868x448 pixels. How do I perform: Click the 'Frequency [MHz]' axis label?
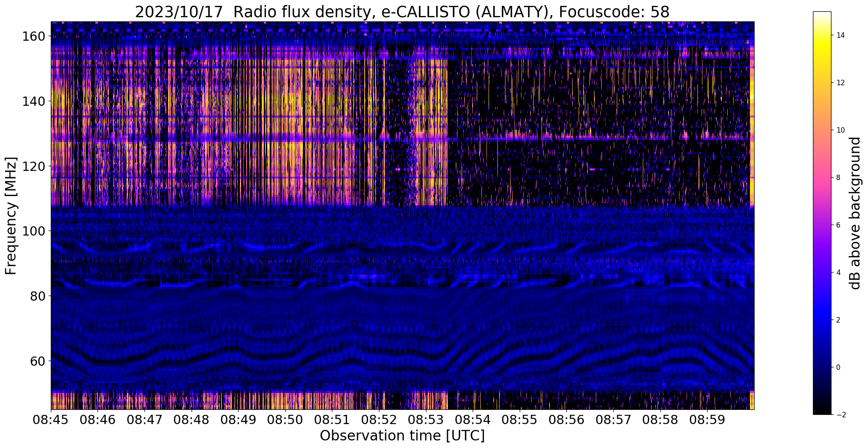[x=11, y=216]
